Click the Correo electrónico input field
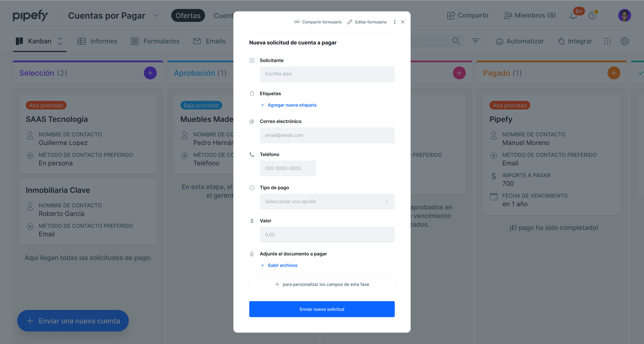 [327, 135]
